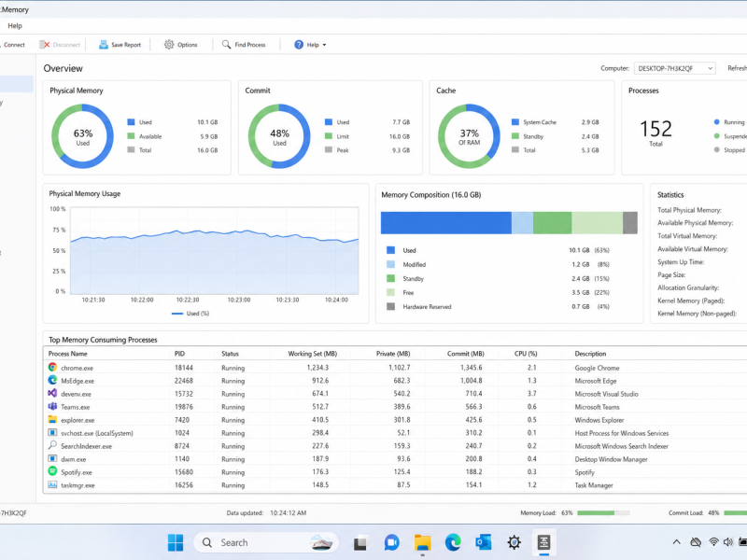
Task: Open Outlook from the taskbar
Action: (x=484, y=542)
